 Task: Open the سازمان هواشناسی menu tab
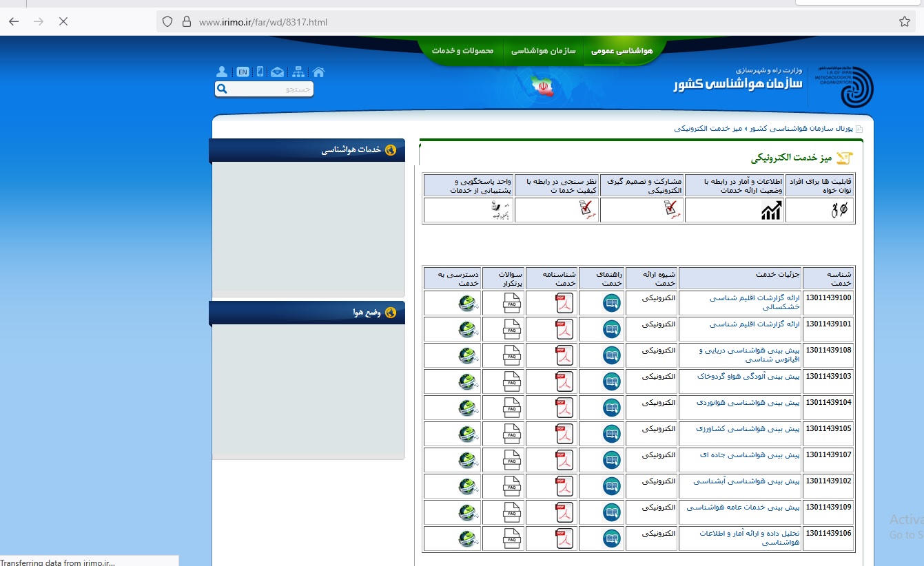click(544, 51)
